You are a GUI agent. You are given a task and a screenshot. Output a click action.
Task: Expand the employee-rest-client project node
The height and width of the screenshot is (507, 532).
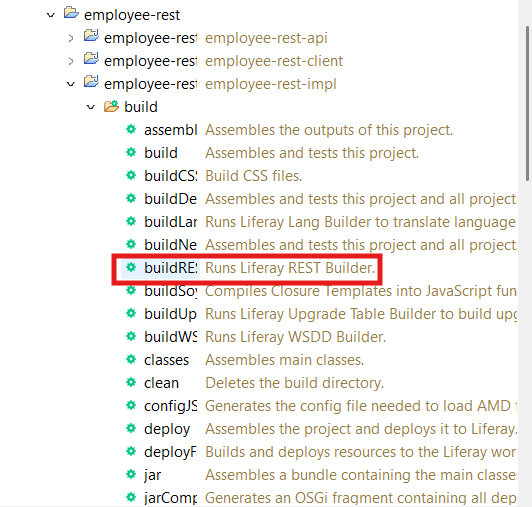71,61
